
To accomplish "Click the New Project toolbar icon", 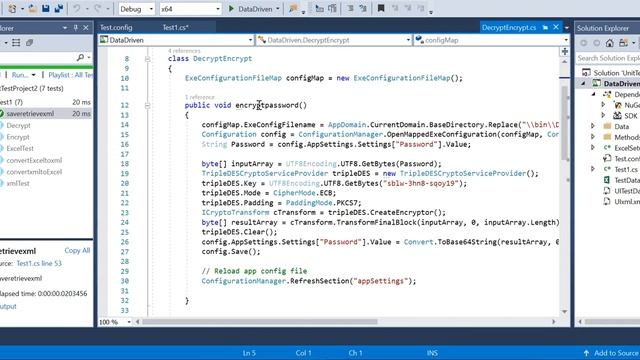I will (13, 9).
